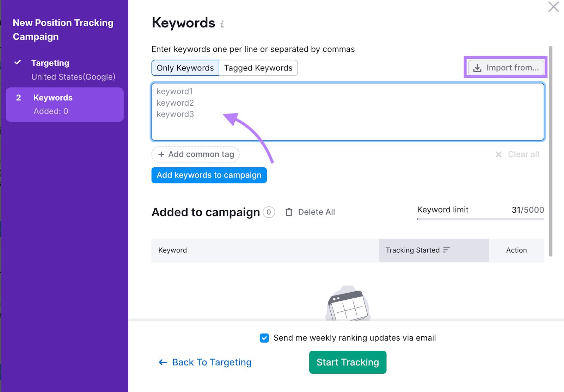Click the back arrow beside Back To Targeting
Viewport: 564px width, 392px height.
(162, 362)
